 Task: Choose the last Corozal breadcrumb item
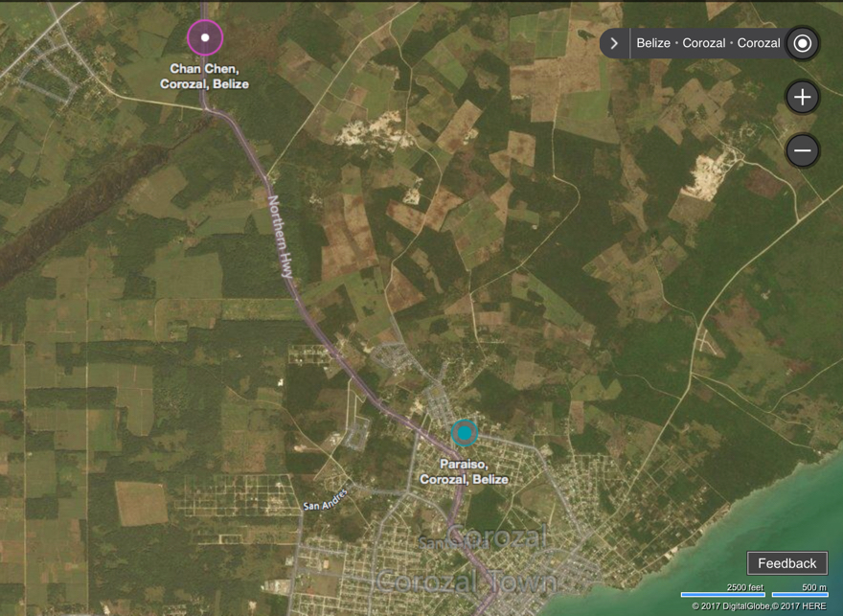click(758, 43)
